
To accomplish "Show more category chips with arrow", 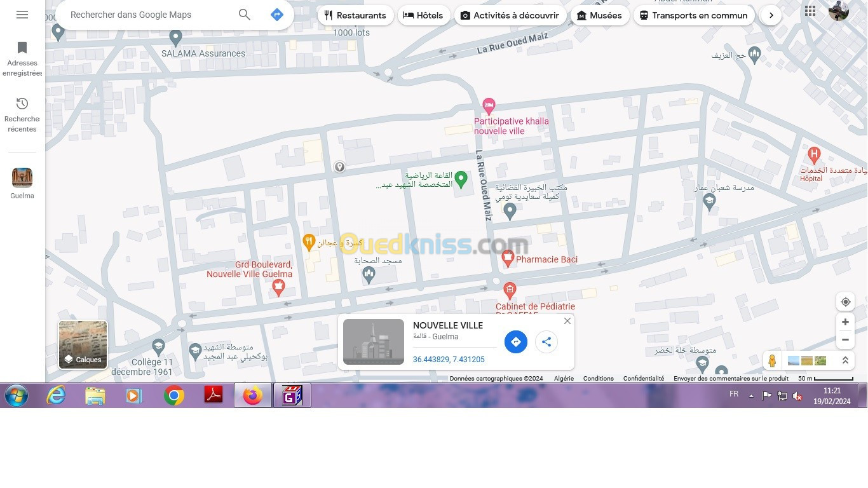I will coord(771,15).
